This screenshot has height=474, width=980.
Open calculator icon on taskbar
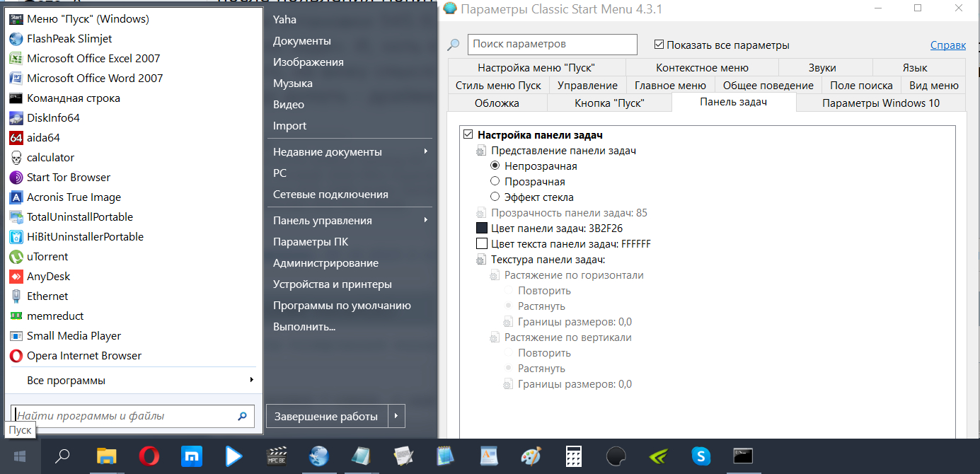(x=573, y=456)
